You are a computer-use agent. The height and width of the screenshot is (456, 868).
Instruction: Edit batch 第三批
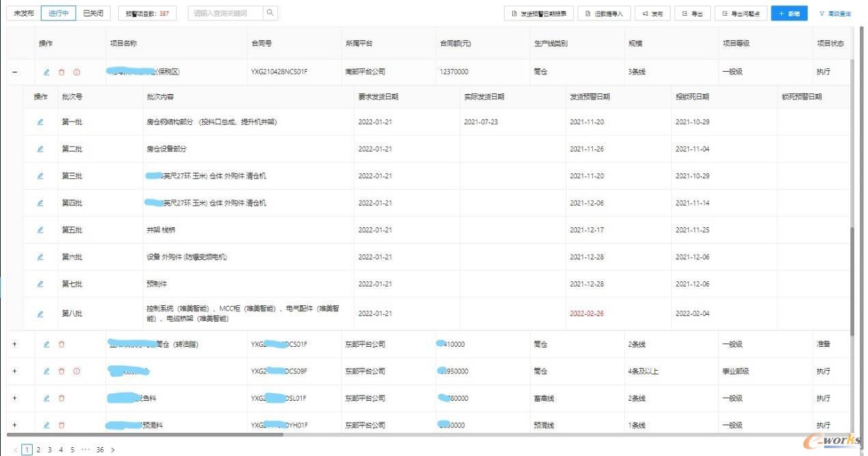pos(40,176)
